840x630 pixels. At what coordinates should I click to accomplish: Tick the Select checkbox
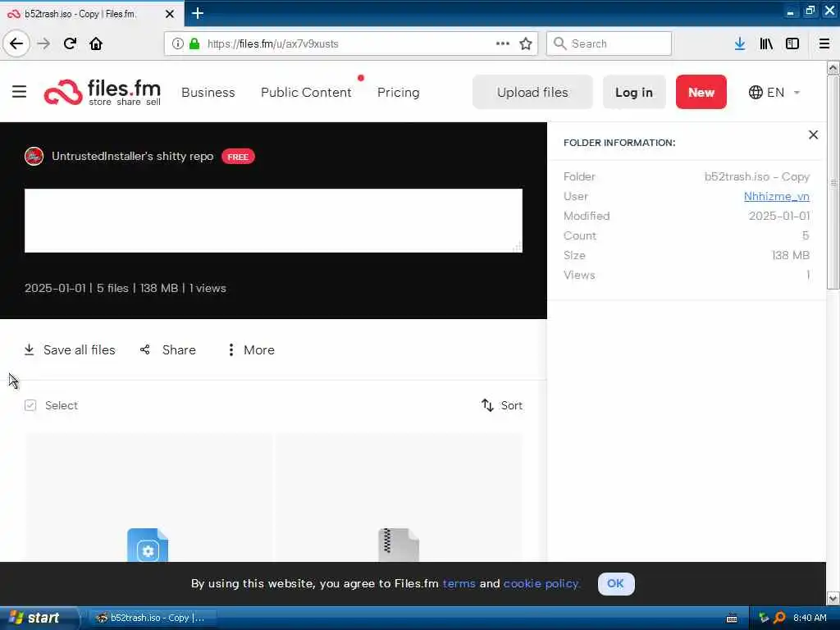pyautogui.click(x=30, y=405)
